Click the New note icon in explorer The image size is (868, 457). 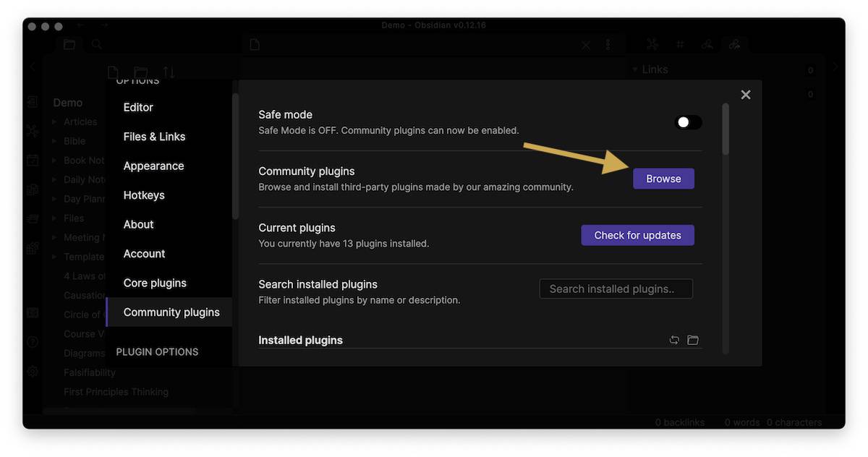113,72
